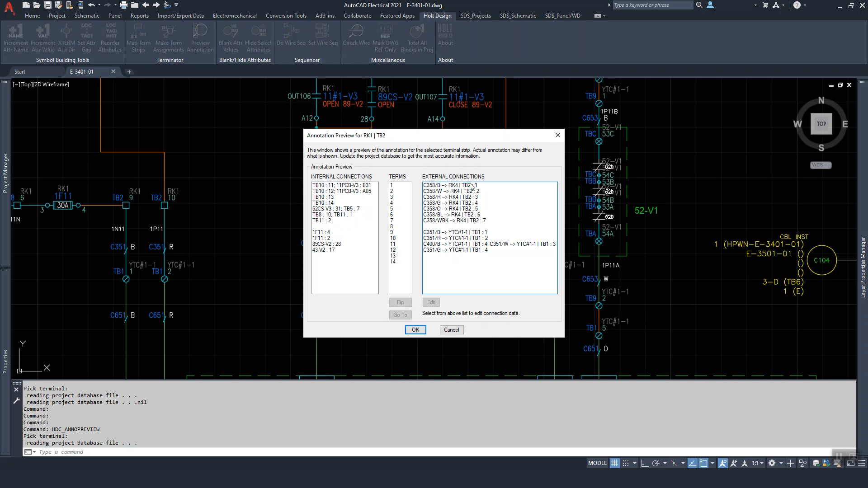Toggle the drawing grid display in status bar
868x488 pixels.
pyautogui.click(x=614, y=463)
